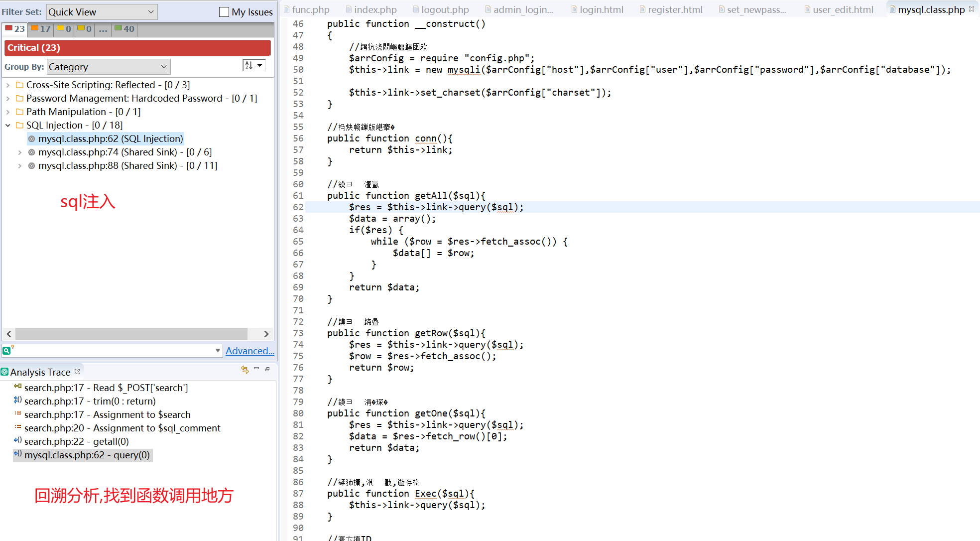Restore the Analysis Trace panel size

267,369
